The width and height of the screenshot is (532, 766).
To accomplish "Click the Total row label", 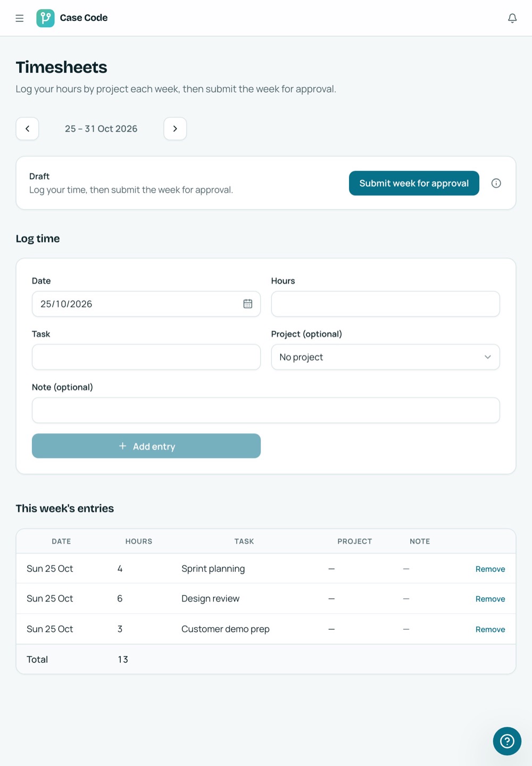I will [x=37, y=660].
